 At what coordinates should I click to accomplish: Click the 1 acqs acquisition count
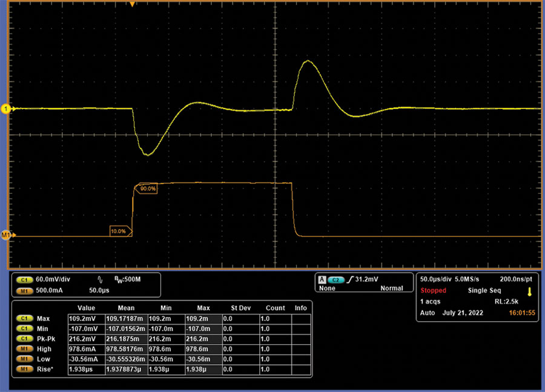tap(431, 302)
